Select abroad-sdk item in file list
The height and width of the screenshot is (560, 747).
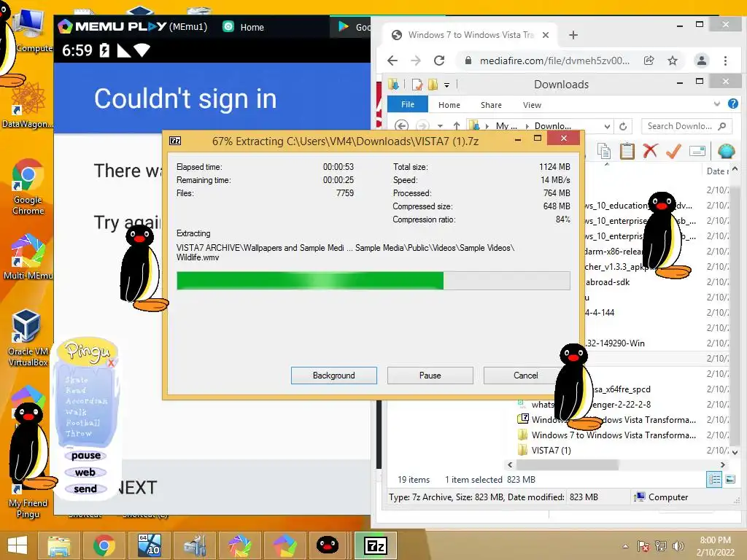click(608, 282)
